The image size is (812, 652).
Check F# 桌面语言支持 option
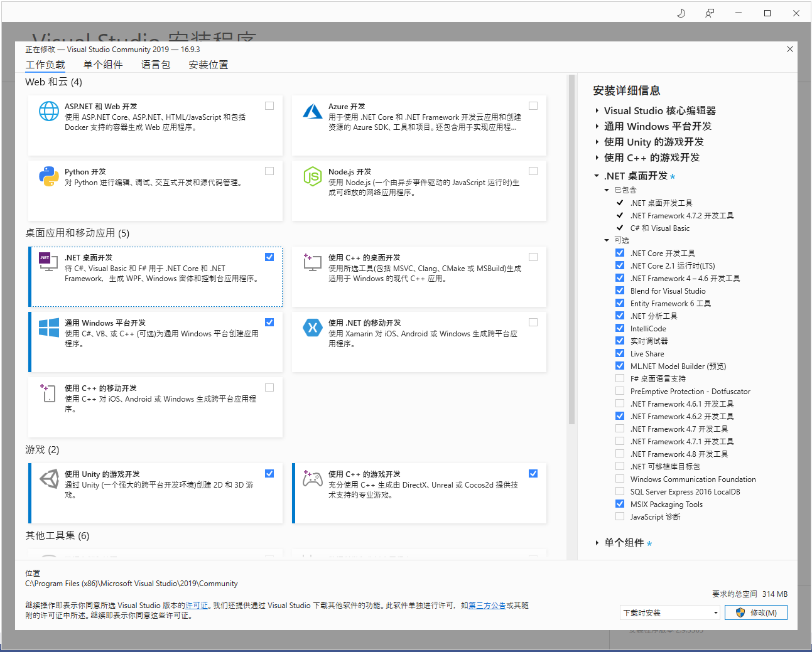[620, 378]
